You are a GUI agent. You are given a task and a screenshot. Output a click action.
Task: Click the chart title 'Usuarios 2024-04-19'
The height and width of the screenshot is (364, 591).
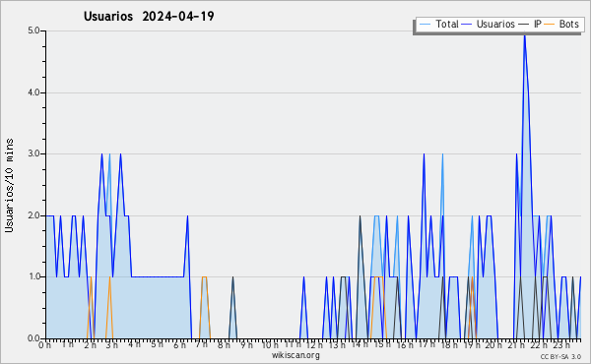tap(149, 16)
